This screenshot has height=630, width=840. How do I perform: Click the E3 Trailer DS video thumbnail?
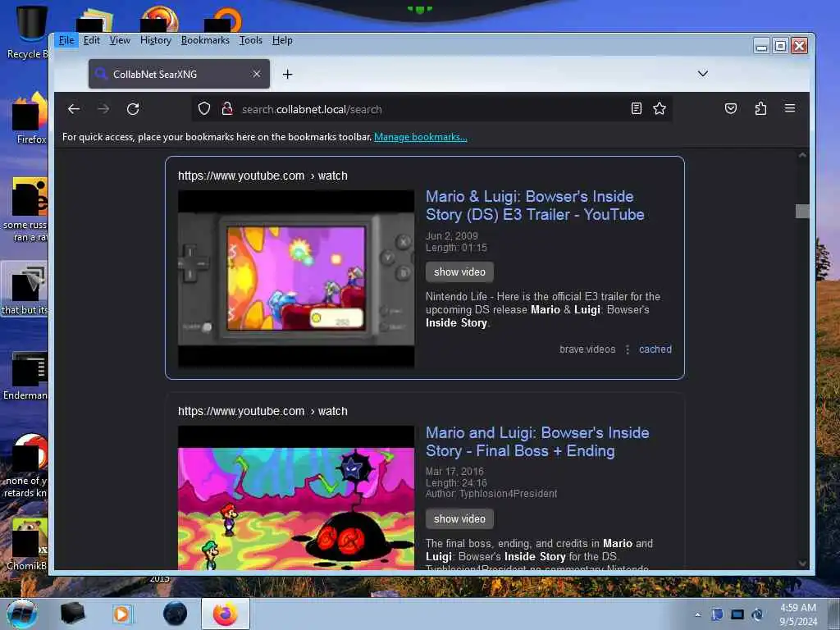point(296,279)
